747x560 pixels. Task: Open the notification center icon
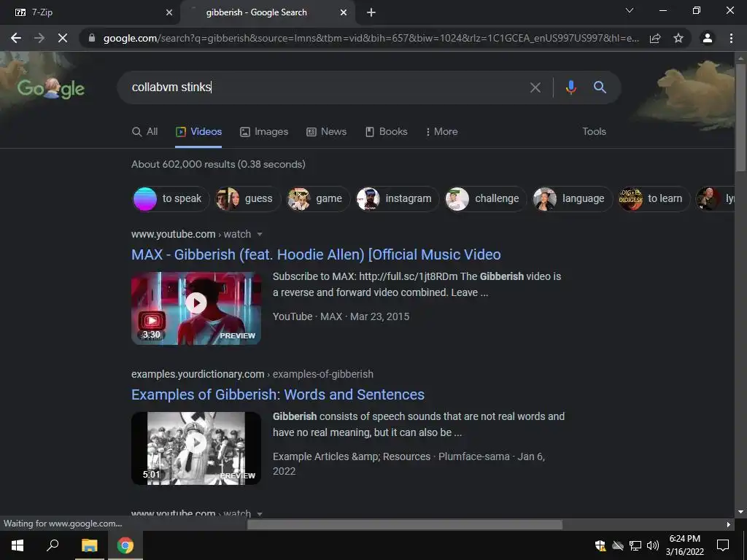[723, 545]
